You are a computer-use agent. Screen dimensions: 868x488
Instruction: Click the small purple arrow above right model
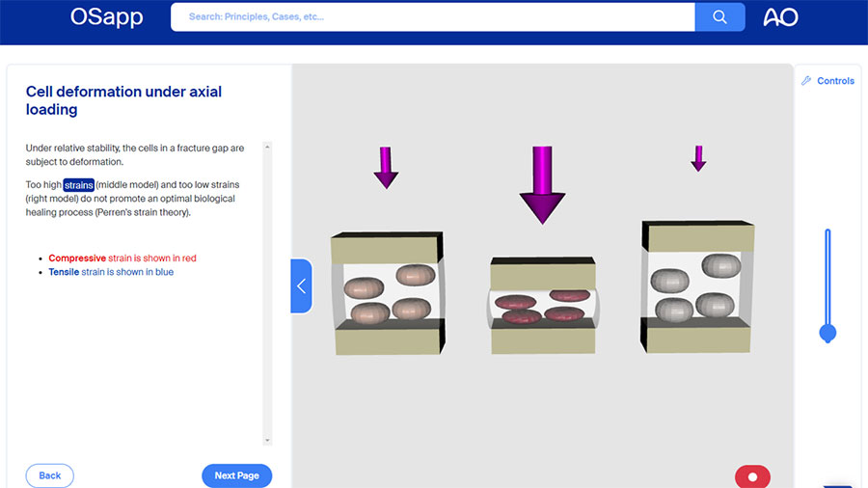tap(698, 159)
